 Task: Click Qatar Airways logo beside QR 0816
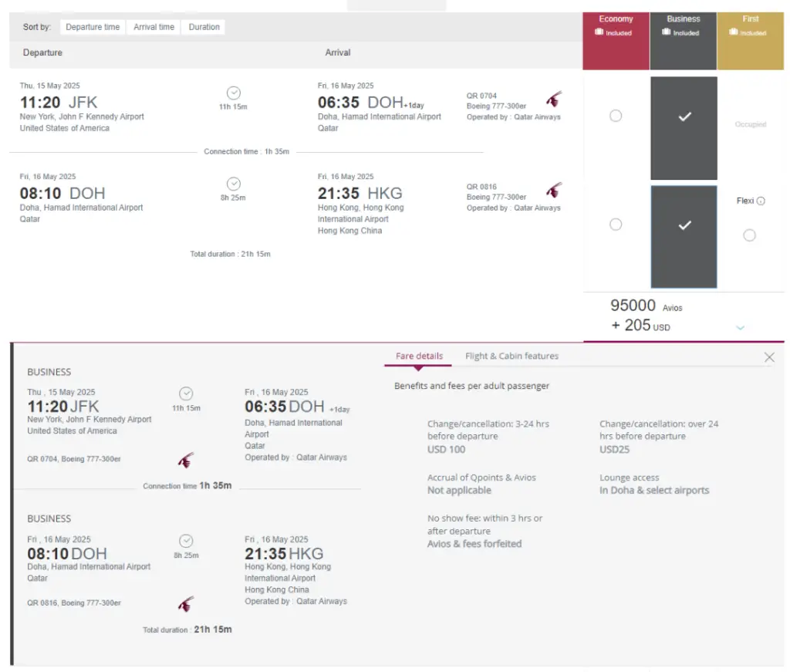point(554,190)
